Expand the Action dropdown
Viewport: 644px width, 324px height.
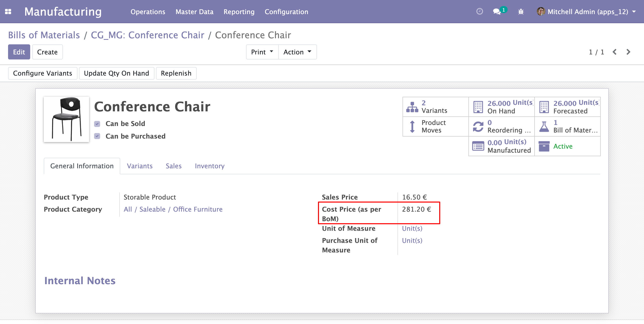click(297, 52)
